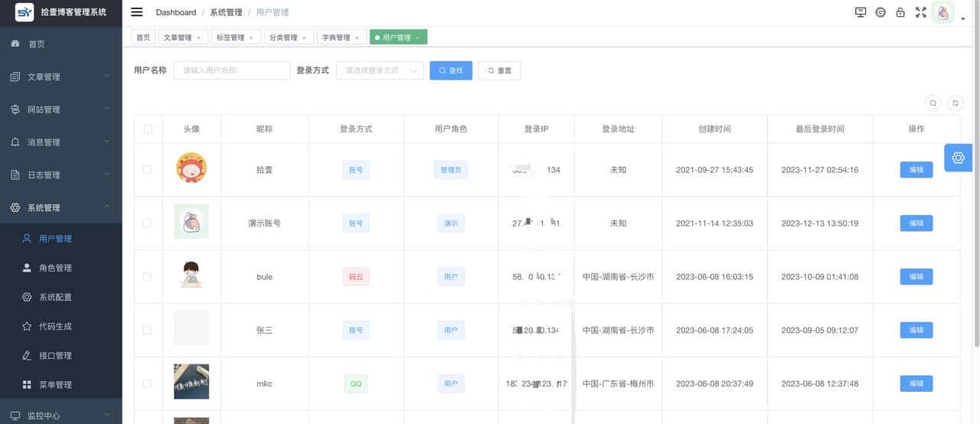Check the row checkbox for 拾壹
Screen dimensions: 980x424
(x=148, y=170)
